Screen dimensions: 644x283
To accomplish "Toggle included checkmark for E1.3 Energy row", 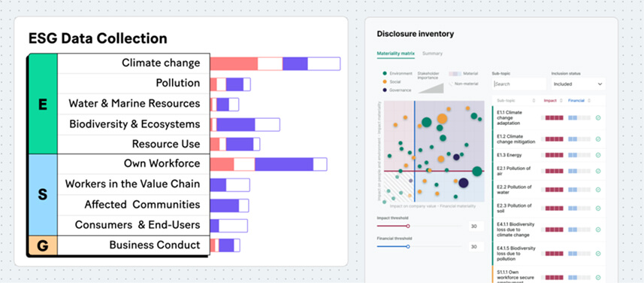I will [x=598, y=155].
